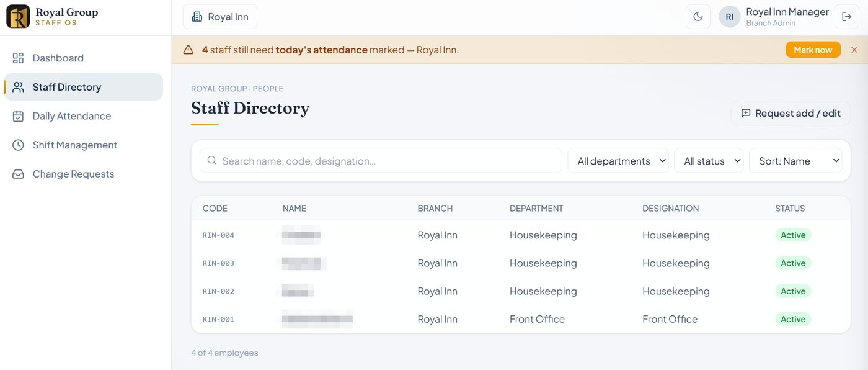The width and height of the screenshot is (868, 370).
Task: Click the ROYAL GROUP · PEOPLE breadcrumb
Action: 237,89
